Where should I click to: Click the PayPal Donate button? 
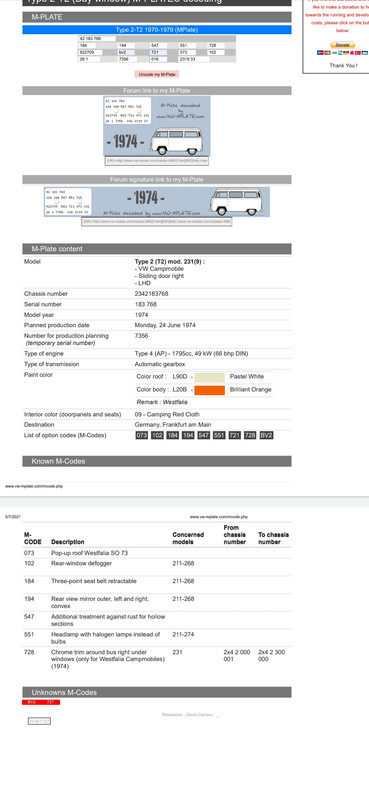(x=342, y=45)
